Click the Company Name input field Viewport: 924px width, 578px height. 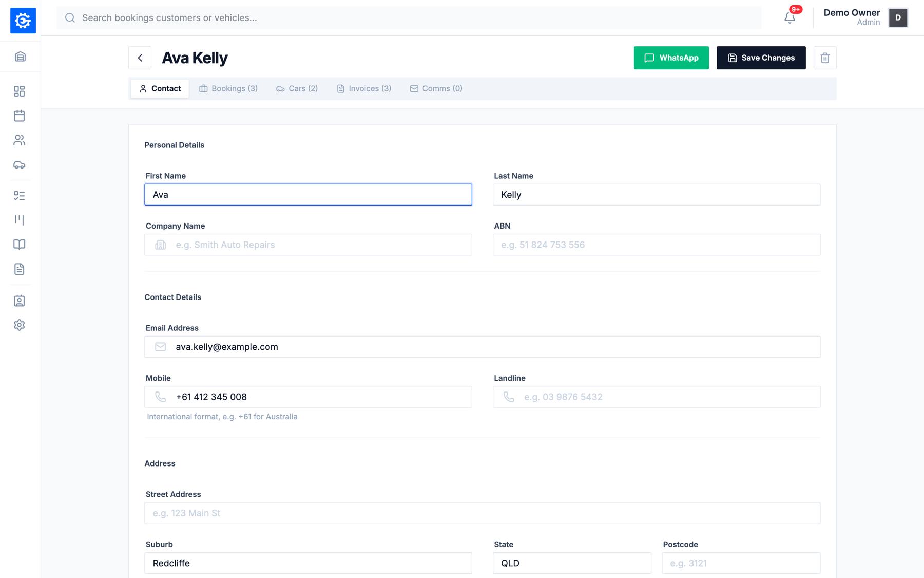pyautogui.click(x=308, y=245)
